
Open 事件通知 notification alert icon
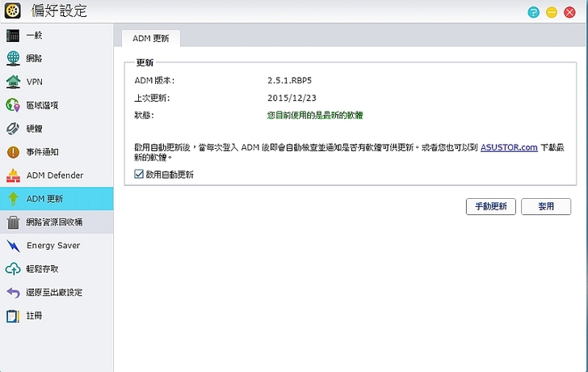click(x=13, y=152)
